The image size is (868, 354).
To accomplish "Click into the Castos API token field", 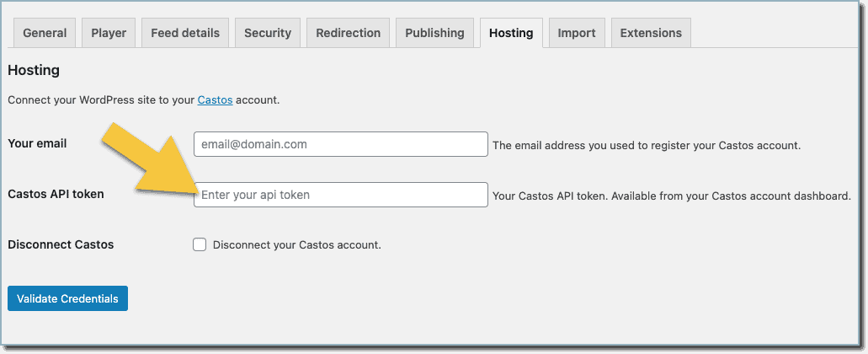I will 340,195.
